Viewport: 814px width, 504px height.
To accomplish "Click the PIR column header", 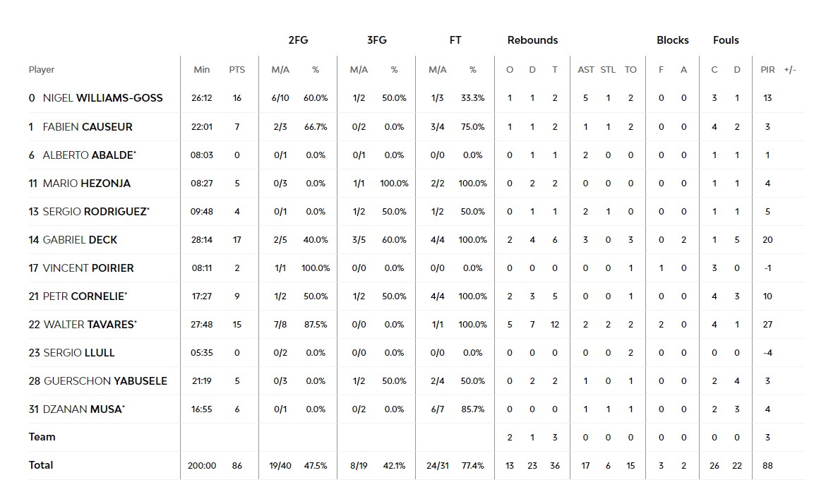I will point(767,70).
